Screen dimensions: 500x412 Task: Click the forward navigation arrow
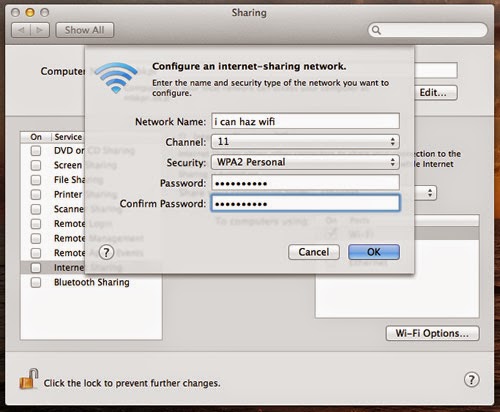click(x=40, y=30)
